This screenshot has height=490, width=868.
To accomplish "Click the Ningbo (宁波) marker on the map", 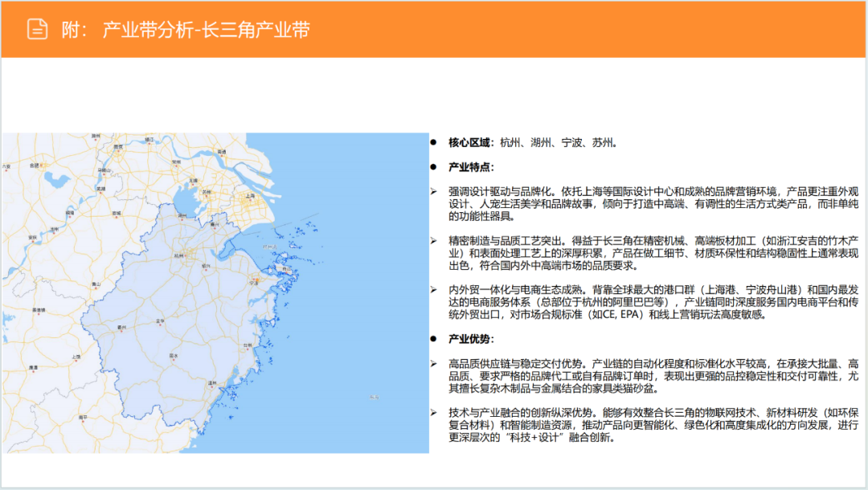I will click(x=255, y=281).
